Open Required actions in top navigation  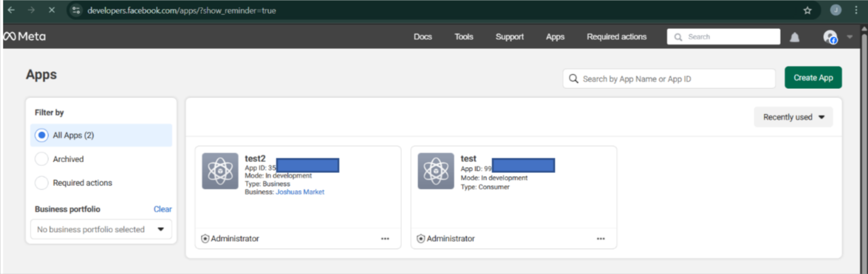(616, 37)
